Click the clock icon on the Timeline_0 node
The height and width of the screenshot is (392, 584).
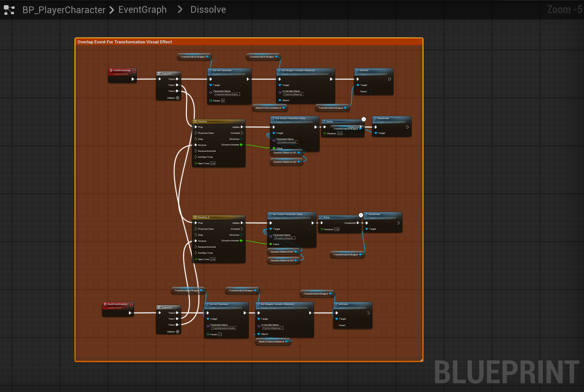(195, 217)
